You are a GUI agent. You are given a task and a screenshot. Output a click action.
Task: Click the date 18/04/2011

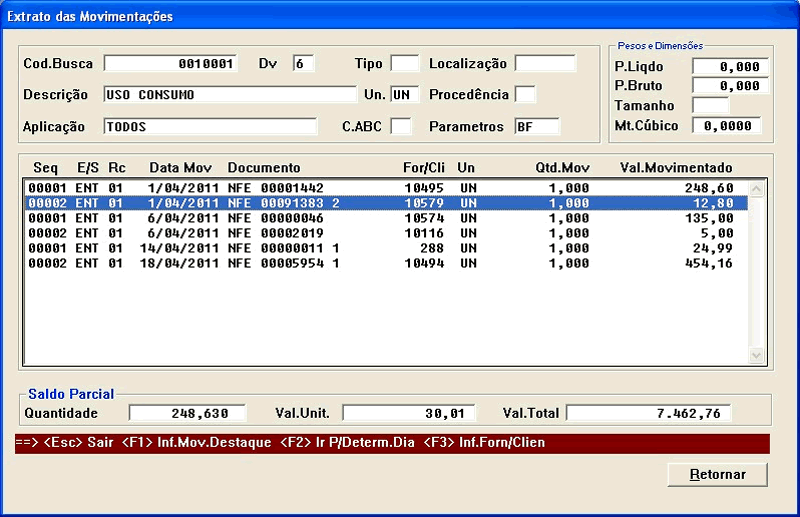[179, 263]
